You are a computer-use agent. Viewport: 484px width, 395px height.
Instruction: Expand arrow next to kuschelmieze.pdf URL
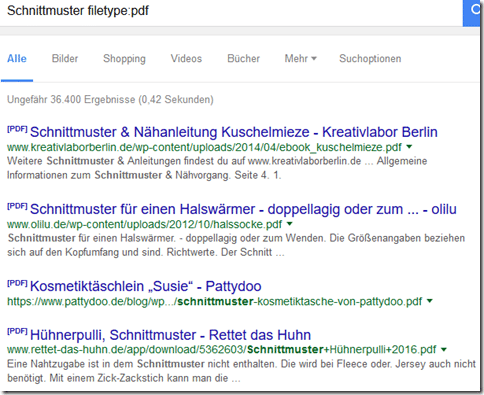(410, 147)
